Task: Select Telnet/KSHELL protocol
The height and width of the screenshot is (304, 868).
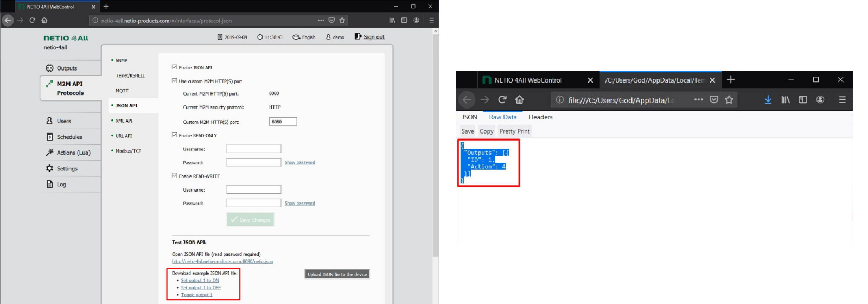Action: (130, 75)
